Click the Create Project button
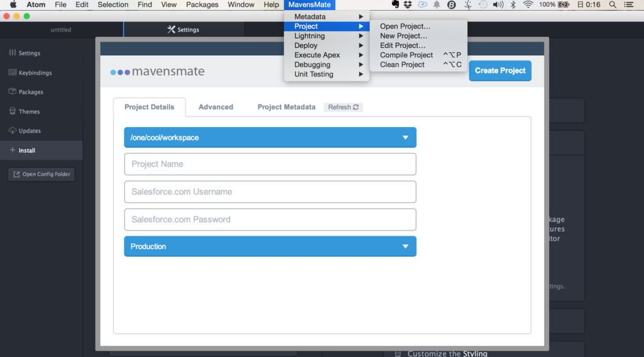Viewport: 644px width, 357px height. coord(500,70)
